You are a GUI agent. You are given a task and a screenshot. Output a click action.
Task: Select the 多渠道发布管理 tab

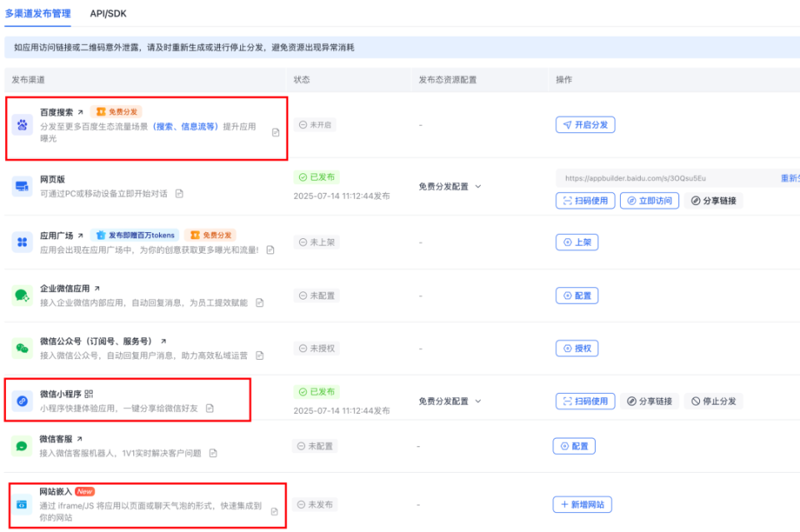(37, 13)
